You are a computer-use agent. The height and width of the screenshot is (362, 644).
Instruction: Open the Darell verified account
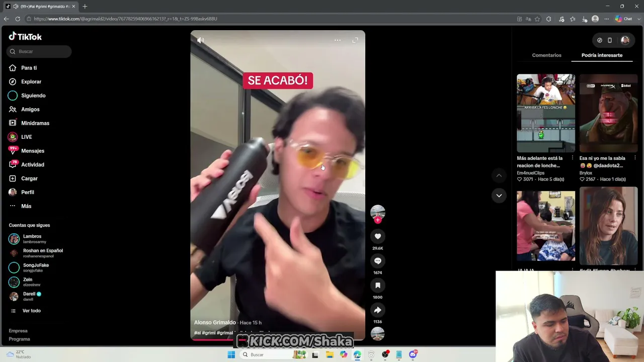point(25,296)
